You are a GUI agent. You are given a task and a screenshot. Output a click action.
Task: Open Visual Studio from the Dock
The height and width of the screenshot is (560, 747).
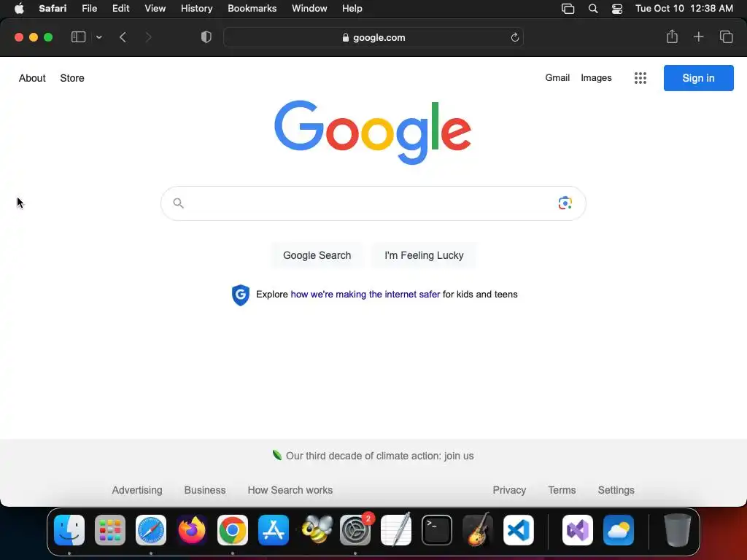578,530
